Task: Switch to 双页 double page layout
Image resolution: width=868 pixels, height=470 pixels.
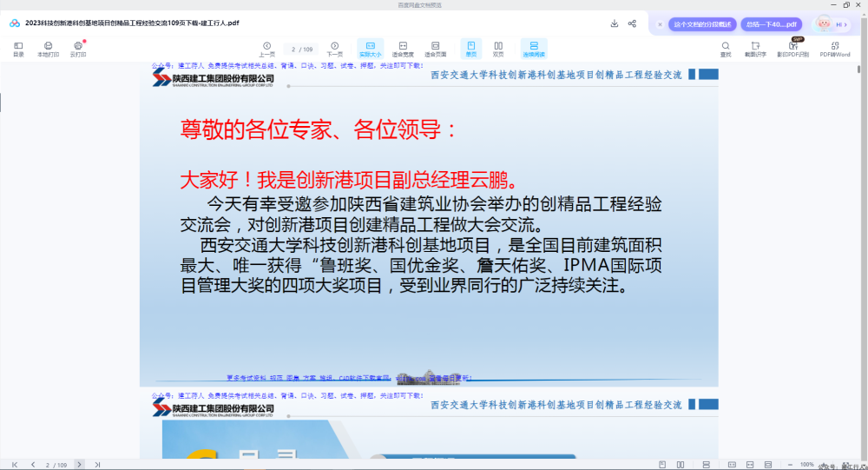Action: tap(498, 50)
